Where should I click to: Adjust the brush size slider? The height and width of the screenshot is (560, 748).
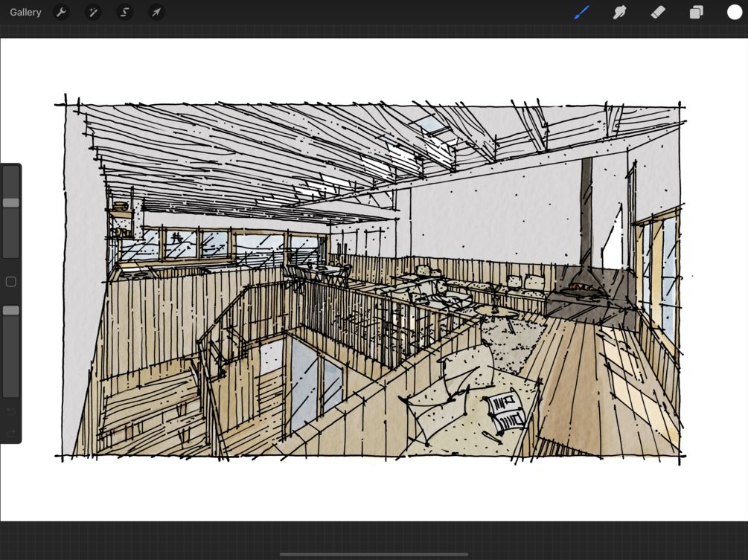(11, 212)
